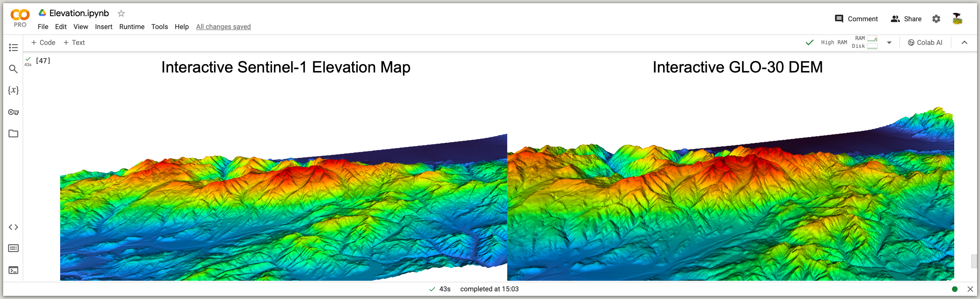The width and height of the screenshot is (980, 299).
Task: Open the find and replace panel
Action: (13, 69)
